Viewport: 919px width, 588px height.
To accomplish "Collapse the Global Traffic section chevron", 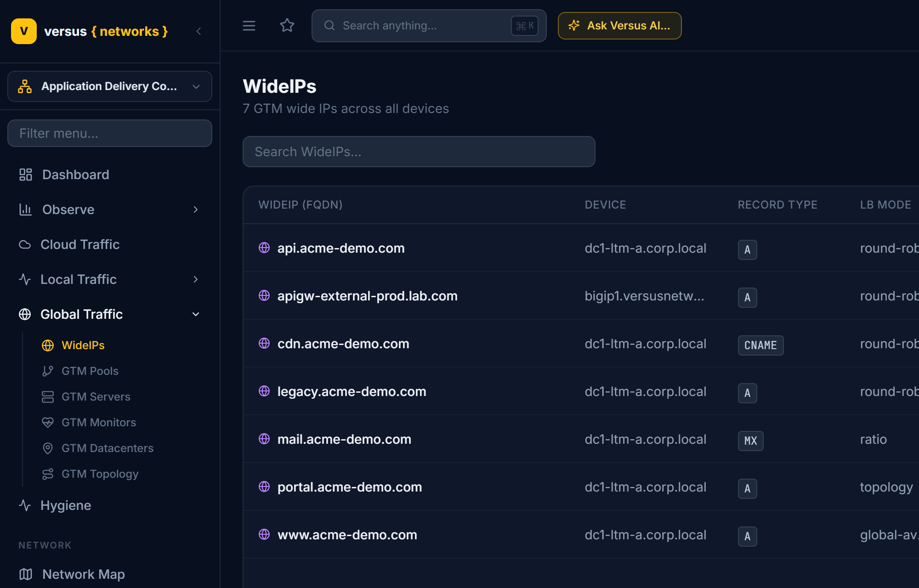I will click(196, 314).
